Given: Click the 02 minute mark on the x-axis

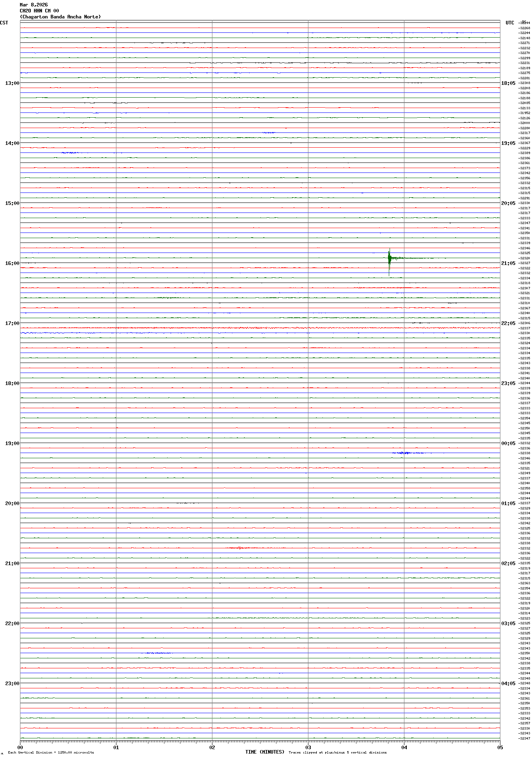Looking at the screenshot, I should pos(212,747).
